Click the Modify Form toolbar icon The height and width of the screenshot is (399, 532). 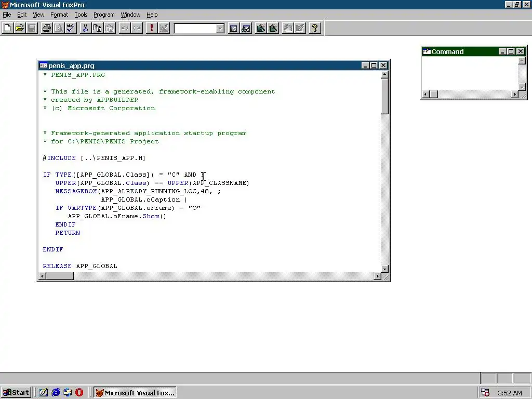[x=164, y=28]
